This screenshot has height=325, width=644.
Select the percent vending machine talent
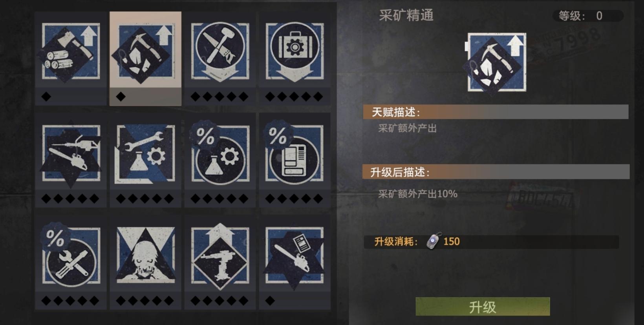pos(295,153)
